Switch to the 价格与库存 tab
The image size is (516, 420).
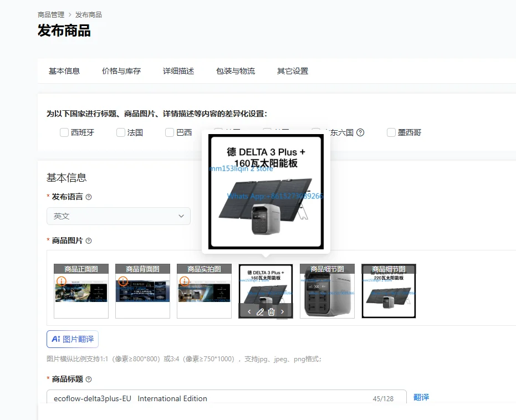[x=121, y=71]
